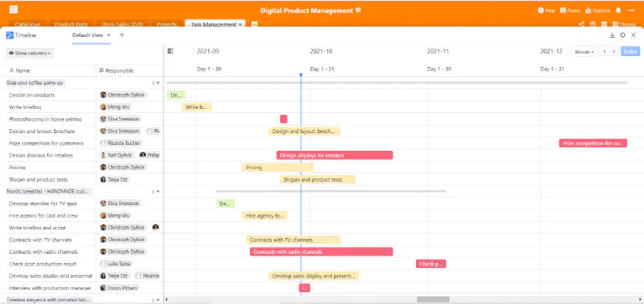Click the Prize competition timeline bar
The image size is (644, 304).
point(593,143)
